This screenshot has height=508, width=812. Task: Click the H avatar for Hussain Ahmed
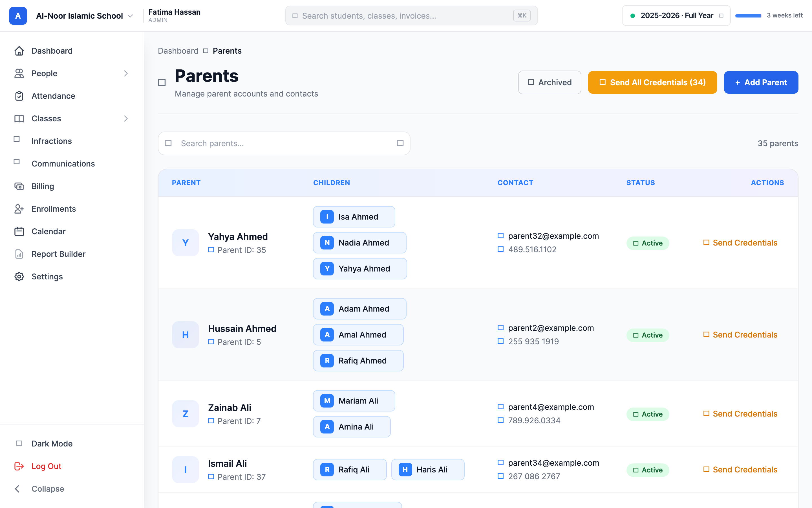tap(186, 335)
